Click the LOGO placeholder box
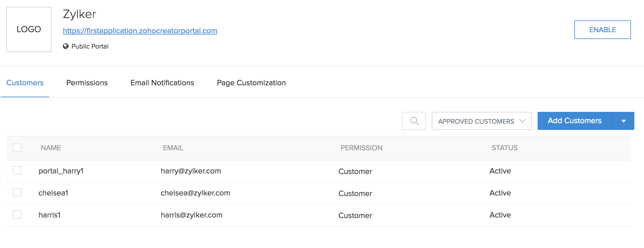The width and height of the screenshot is (644, 248). 29,29
